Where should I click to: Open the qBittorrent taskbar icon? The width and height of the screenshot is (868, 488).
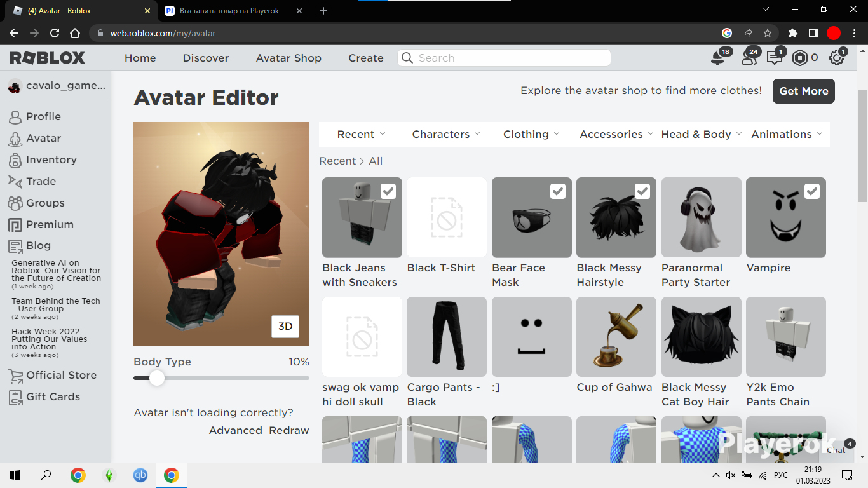[x=140, y=475]
